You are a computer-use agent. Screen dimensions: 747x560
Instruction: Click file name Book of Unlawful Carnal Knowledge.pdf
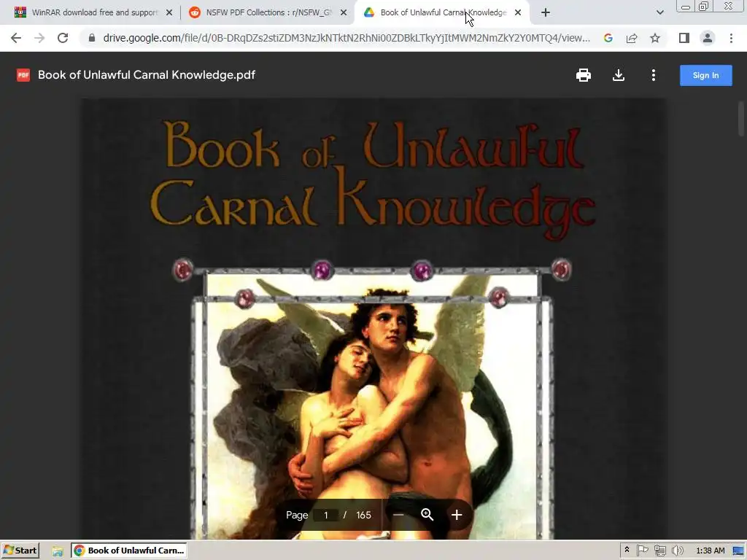[146, 75]
